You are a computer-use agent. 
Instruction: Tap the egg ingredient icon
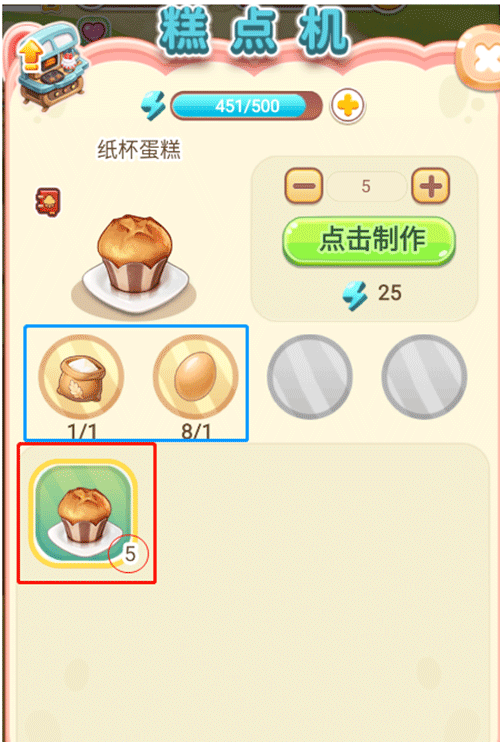195,377
